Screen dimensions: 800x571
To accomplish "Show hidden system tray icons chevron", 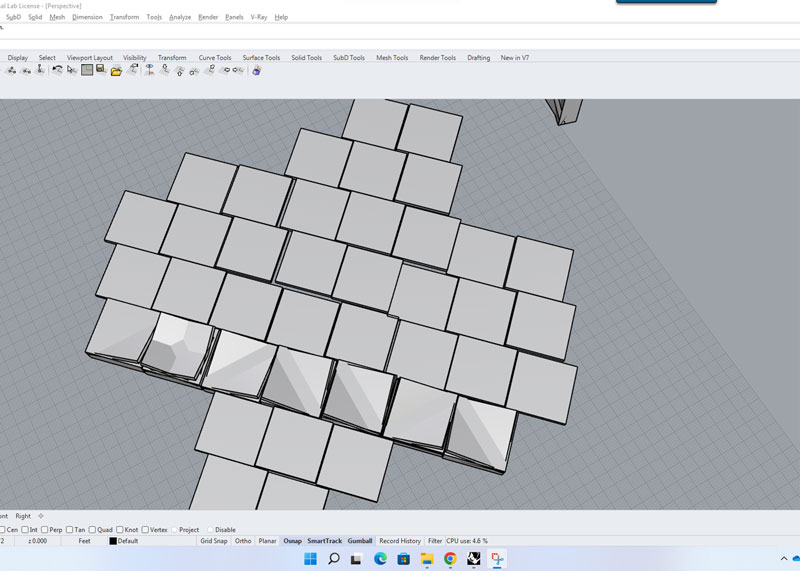I will [x=784, y=559].
